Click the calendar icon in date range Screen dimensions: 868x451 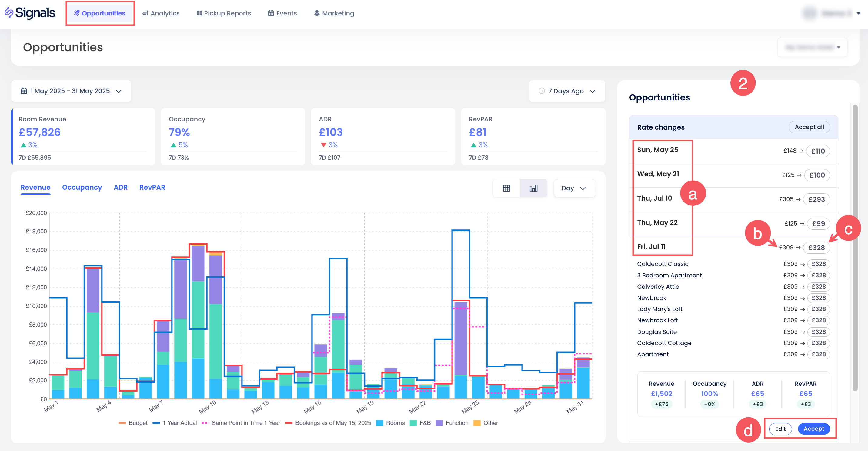click(24, 91)
